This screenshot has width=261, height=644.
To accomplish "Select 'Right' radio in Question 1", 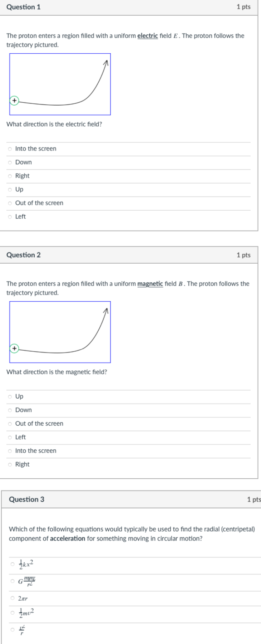I will click(x=10, y=176).
